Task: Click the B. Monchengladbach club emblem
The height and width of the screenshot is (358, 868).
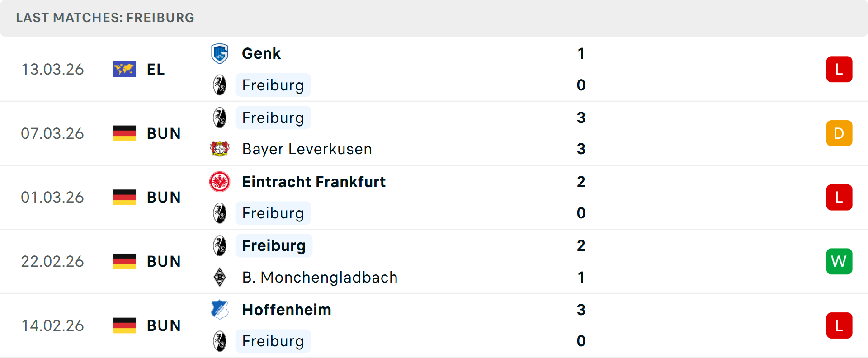Action: [x=220, y=277]
